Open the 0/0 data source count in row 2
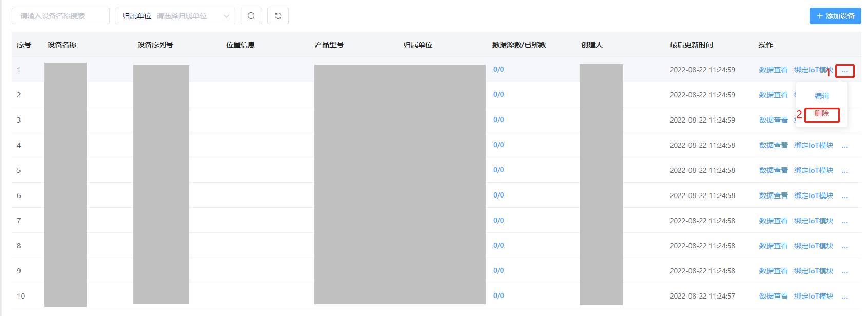Viewport: 868px width, 316px height. coord(499,94)
